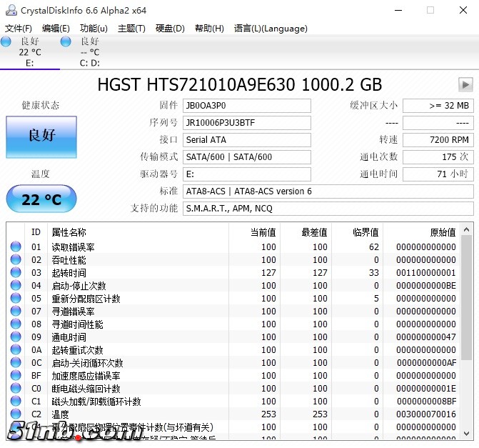Click status orb for attribute 04 启动-停止次数
Screen dimensions: 479x448
(x=16, y=285)
